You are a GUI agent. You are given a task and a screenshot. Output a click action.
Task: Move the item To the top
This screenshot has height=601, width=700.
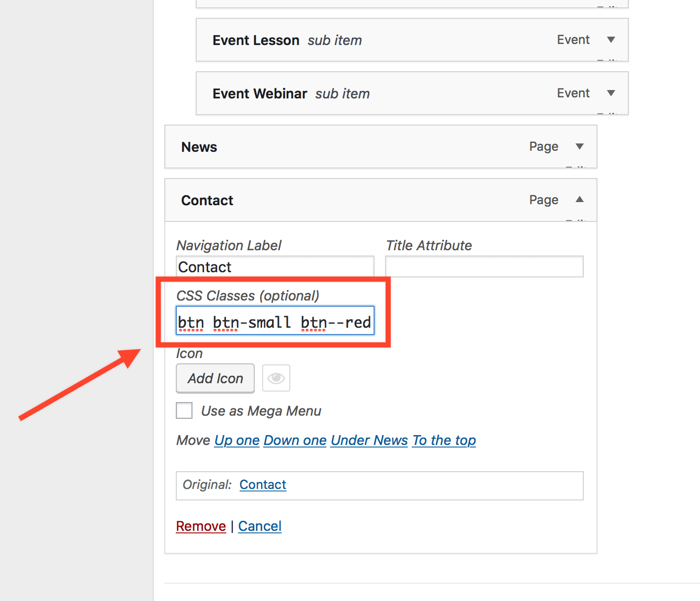point(444,440)
